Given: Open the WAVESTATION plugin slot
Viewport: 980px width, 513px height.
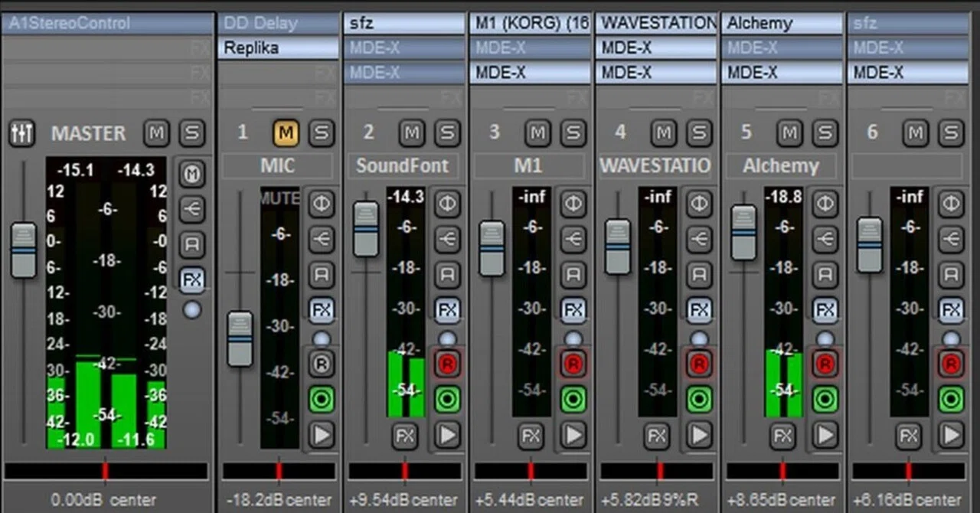Looking at the screenshot, I should point(656,23).
